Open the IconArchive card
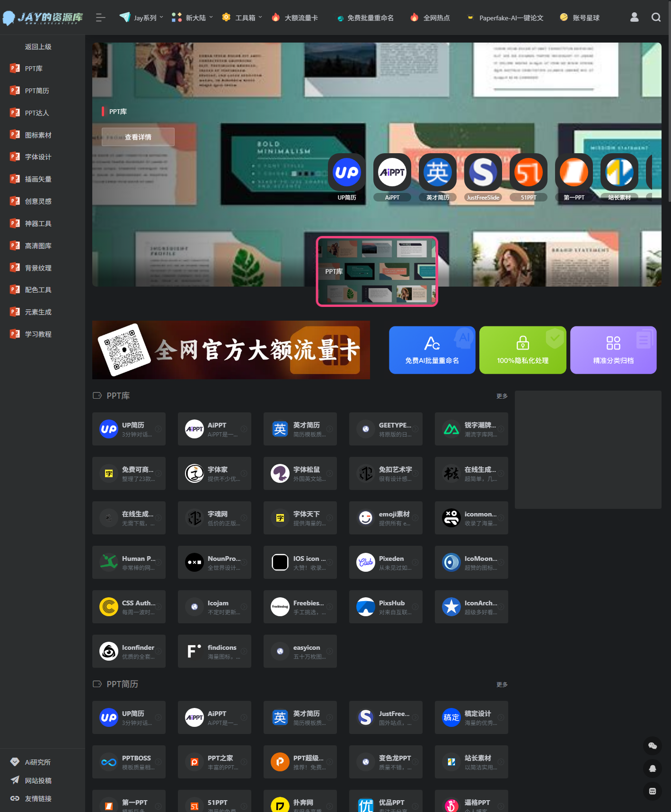 tap(471, 607)
